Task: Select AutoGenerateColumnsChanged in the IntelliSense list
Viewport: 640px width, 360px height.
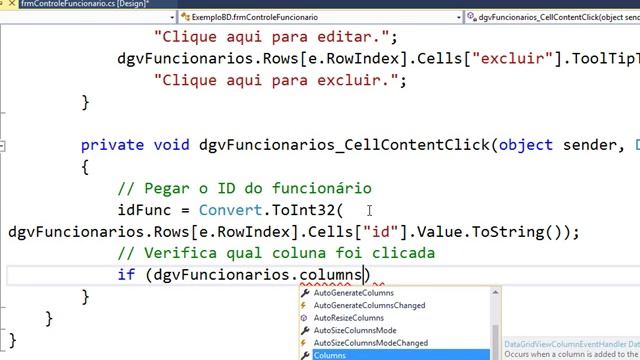Action: (x=369, y=305)
